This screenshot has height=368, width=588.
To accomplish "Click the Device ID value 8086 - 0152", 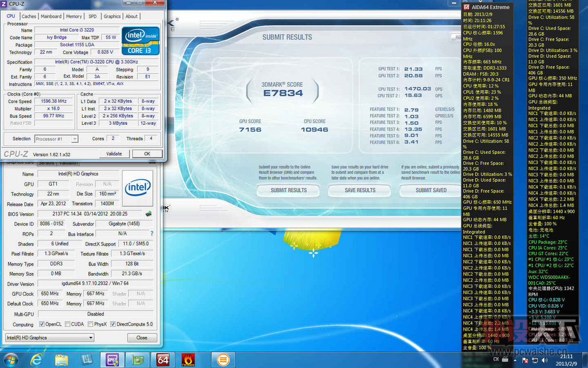I will [52, 224].
